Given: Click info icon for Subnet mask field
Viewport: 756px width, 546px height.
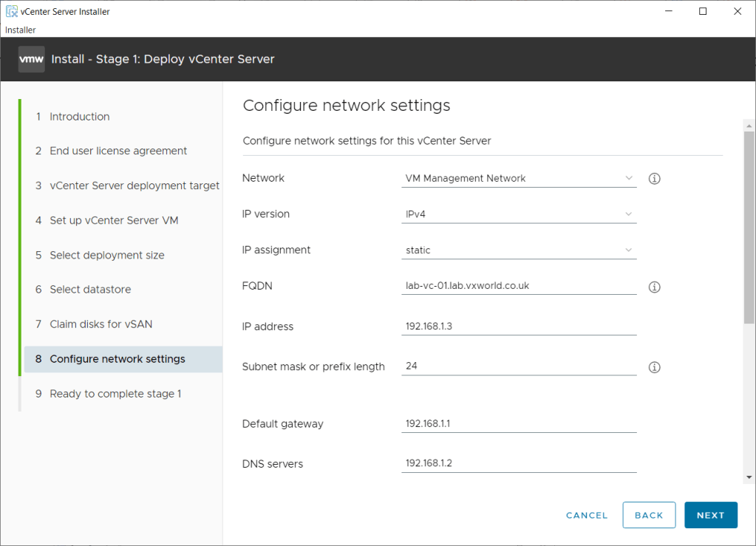Looking at the screenshot, I should [x=654, y=367].
